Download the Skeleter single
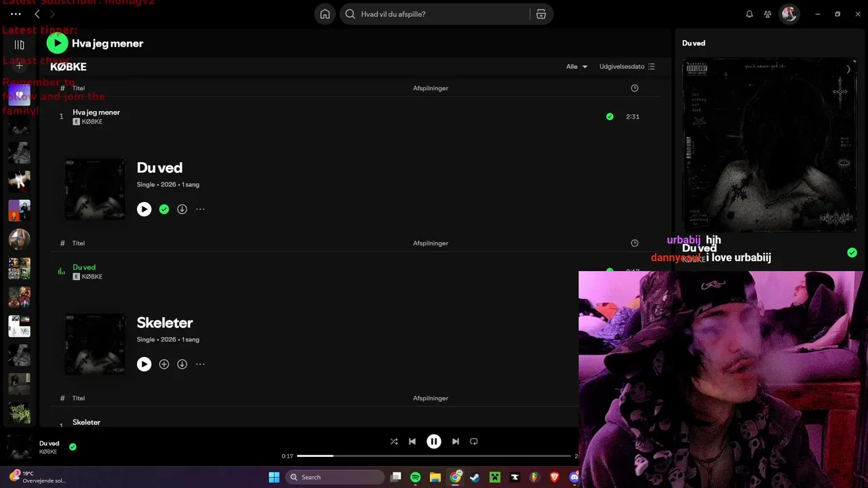868x488 pixels. pos(182,365)
